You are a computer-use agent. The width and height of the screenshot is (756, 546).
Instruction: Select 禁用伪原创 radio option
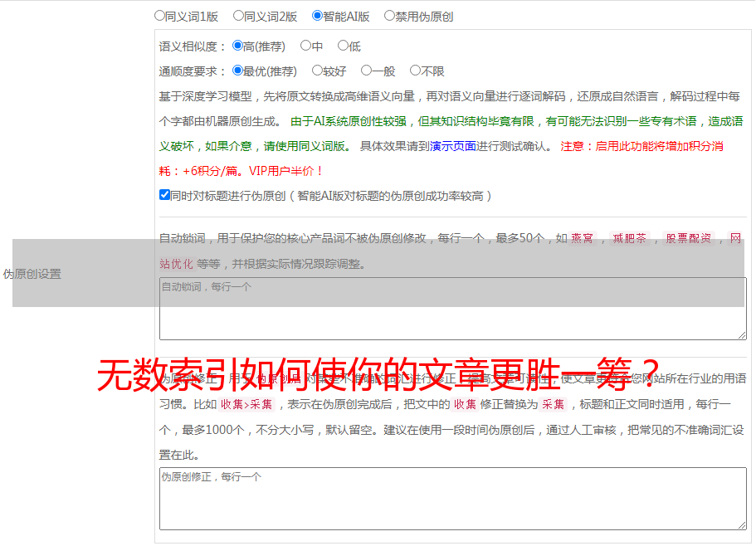389,16
